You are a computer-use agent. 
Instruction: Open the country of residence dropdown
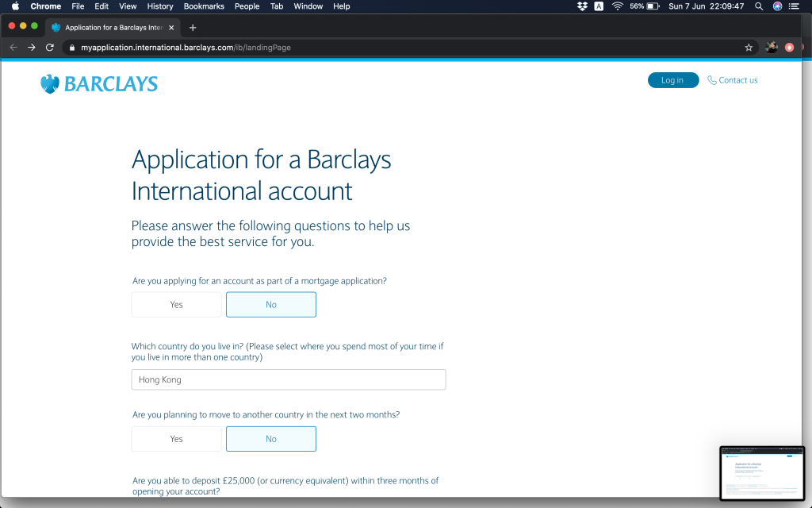point(289,379)
